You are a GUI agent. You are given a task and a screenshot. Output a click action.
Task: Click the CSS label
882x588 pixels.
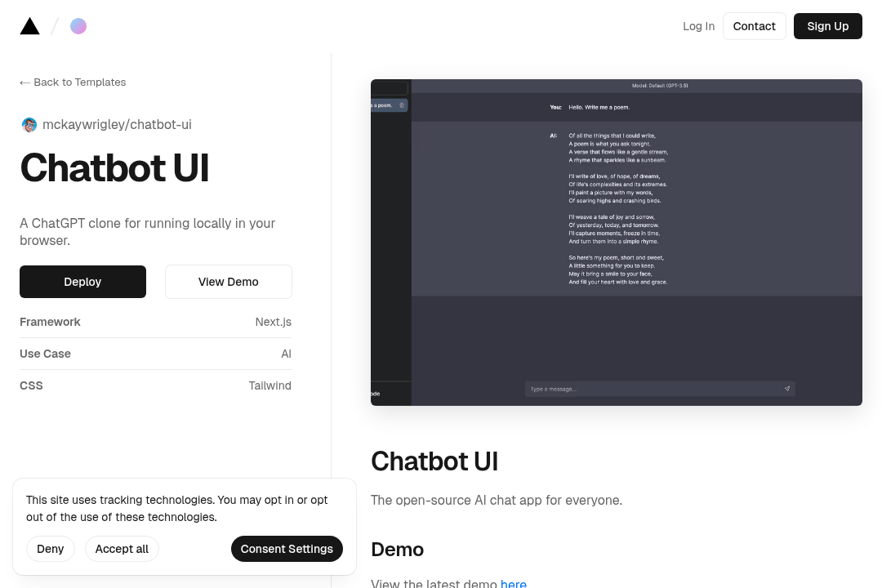31,385
